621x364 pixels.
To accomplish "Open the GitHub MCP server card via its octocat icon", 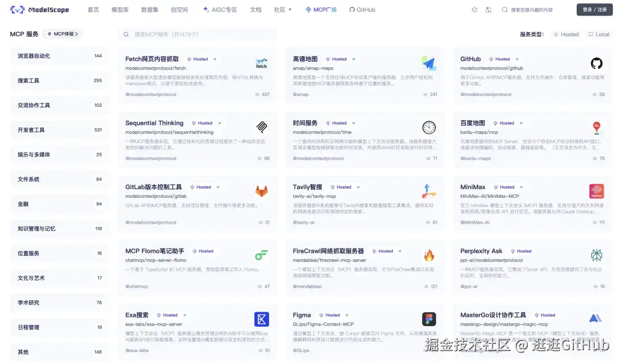I will [x=596, y=63].
